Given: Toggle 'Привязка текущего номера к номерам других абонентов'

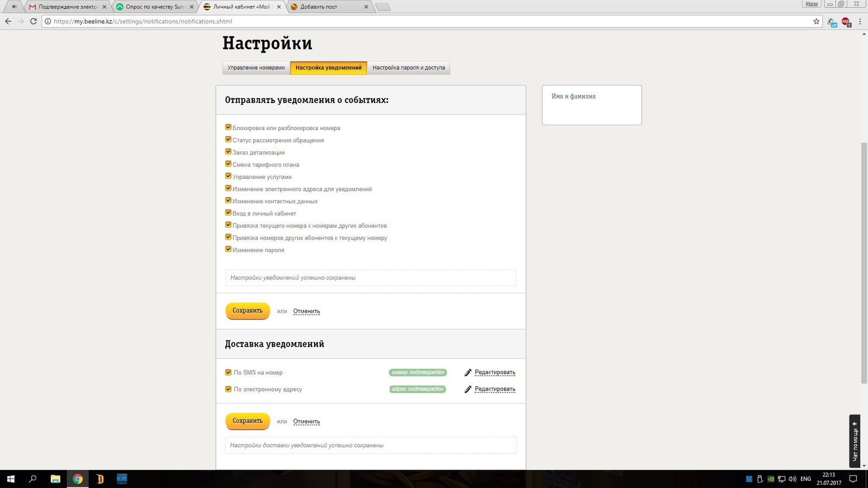Looking at the screenshot, I should 228,225.
